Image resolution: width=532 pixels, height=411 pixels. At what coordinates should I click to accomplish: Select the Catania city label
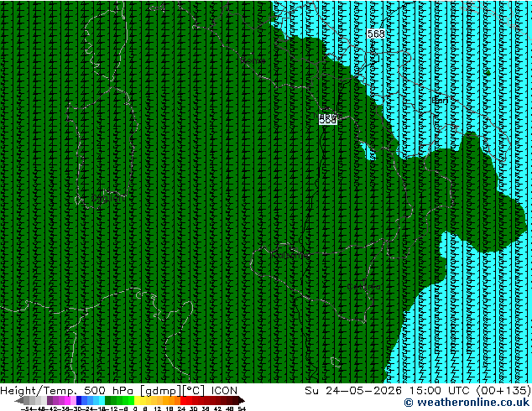click(363, 287)
